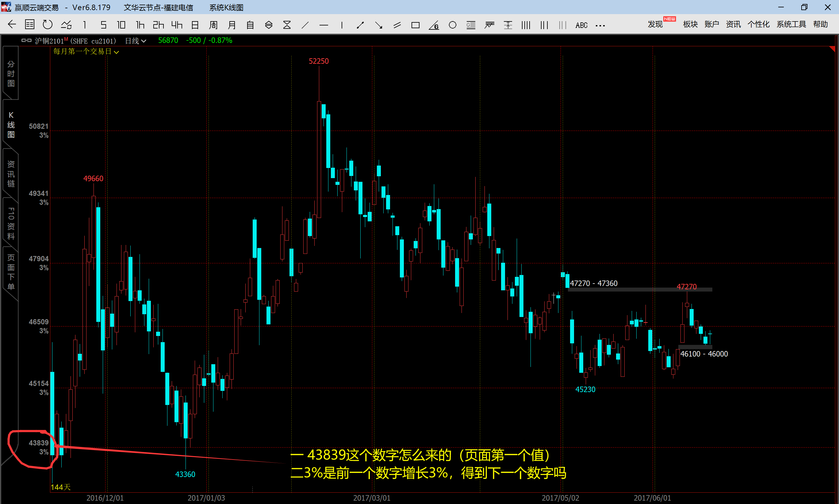Viewport: 839px width, 504px height.
Task: Expand the 日线 period dropdown
Action: coord(136,41)
